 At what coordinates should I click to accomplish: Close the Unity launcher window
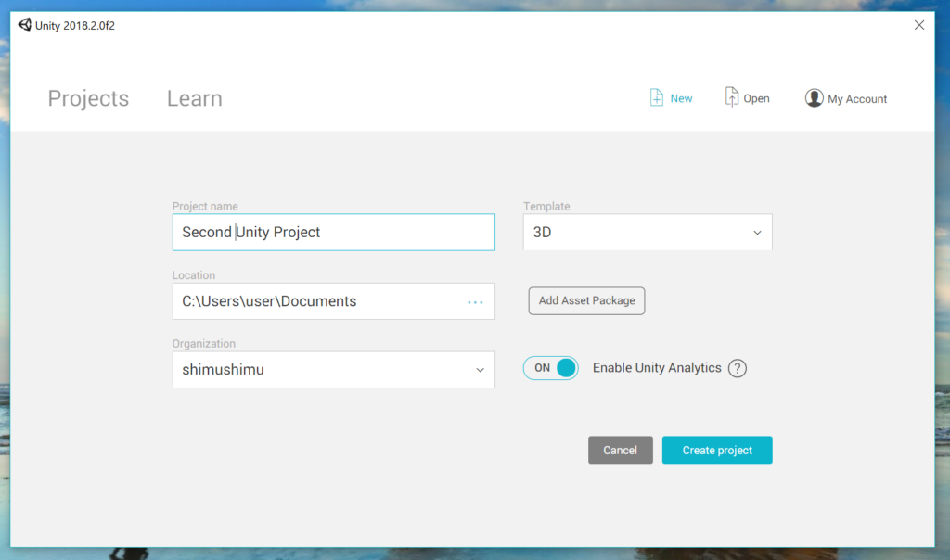click(919, 25)
